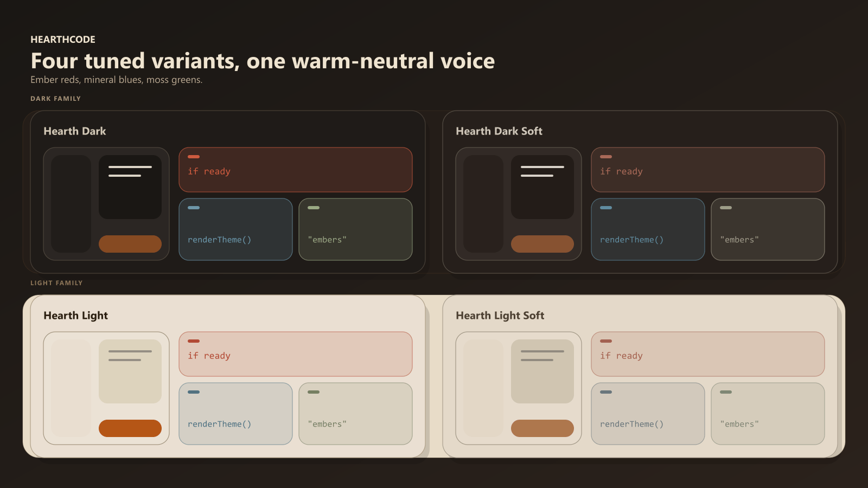Choose the "embers" swatch in Hearth Light Soft
Screen dimensions: 868x488
click(x=768, y=414)
